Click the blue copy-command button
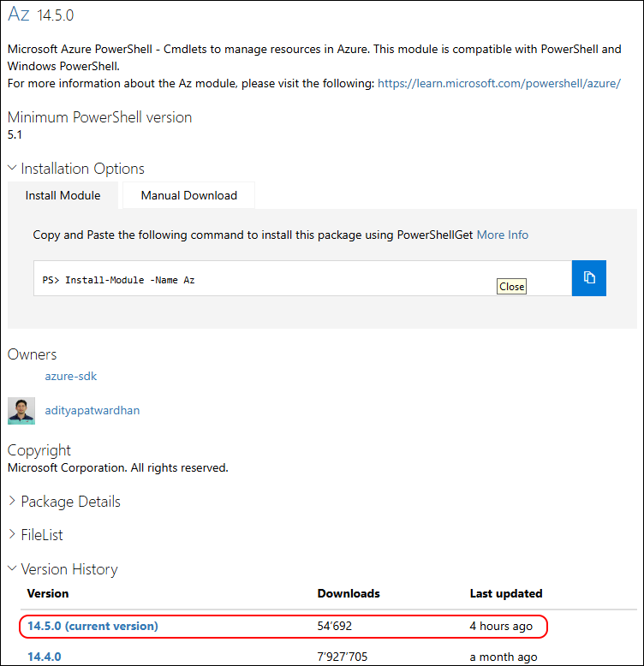The image size is (644, 666). (x=588, y=278)
